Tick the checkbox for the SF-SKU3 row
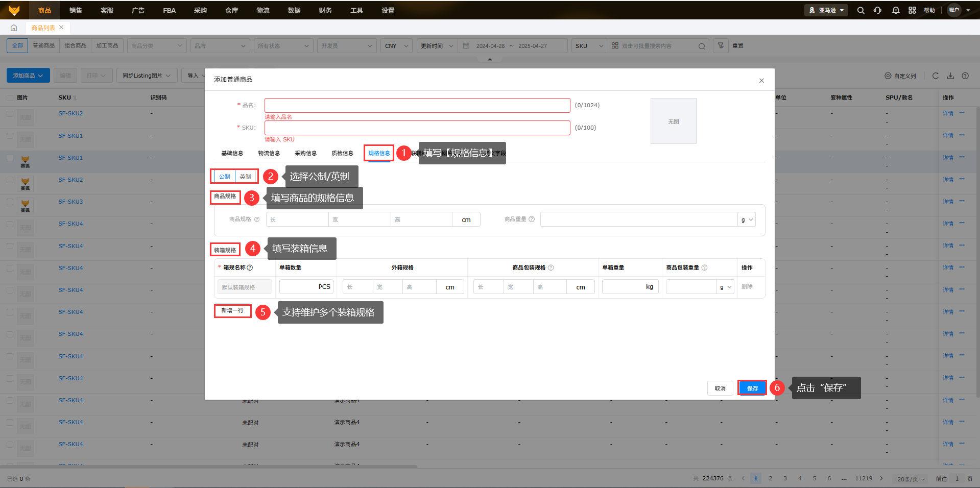The image size is (980, 488). 10,202
